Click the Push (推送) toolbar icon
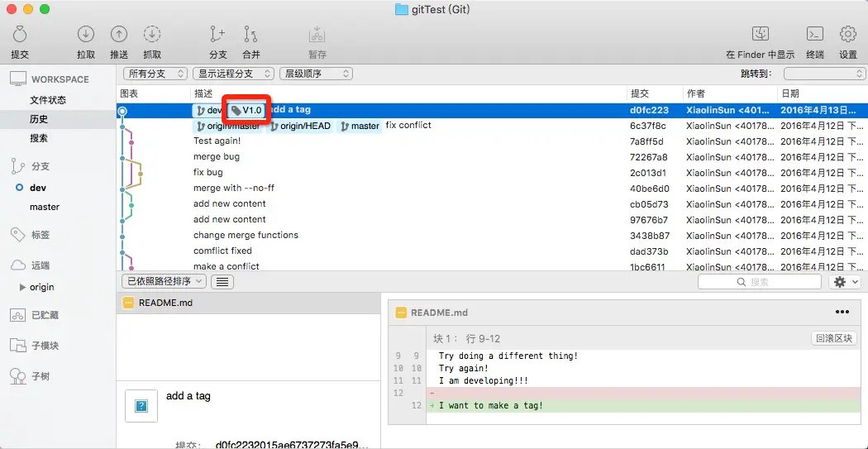The width and height of the screenshot is (868, 449). pyautogui.click(x=118, y=35)
